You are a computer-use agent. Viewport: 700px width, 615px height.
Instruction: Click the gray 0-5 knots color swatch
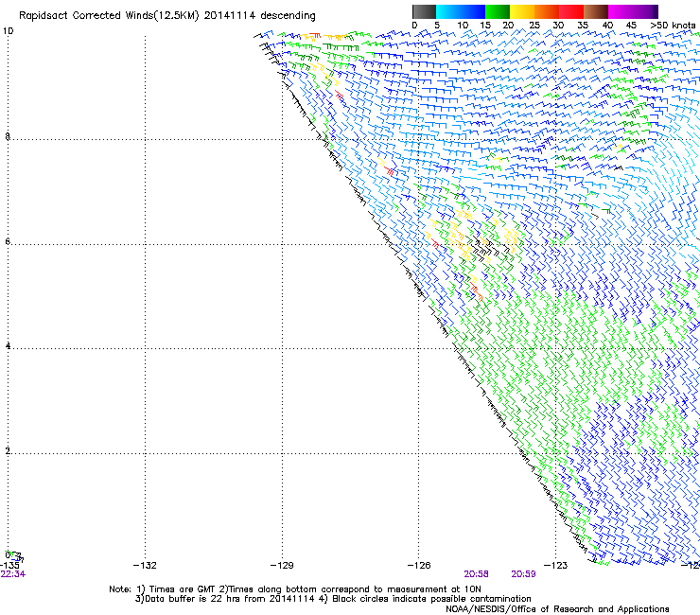pyautogui.click(x=424, y=11)
